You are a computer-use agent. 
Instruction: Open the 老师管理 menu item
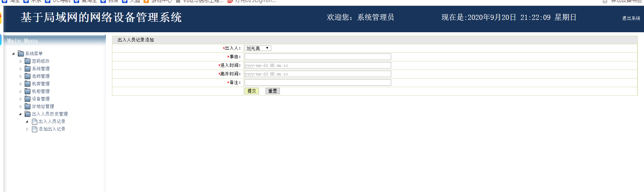coord(41,76)
